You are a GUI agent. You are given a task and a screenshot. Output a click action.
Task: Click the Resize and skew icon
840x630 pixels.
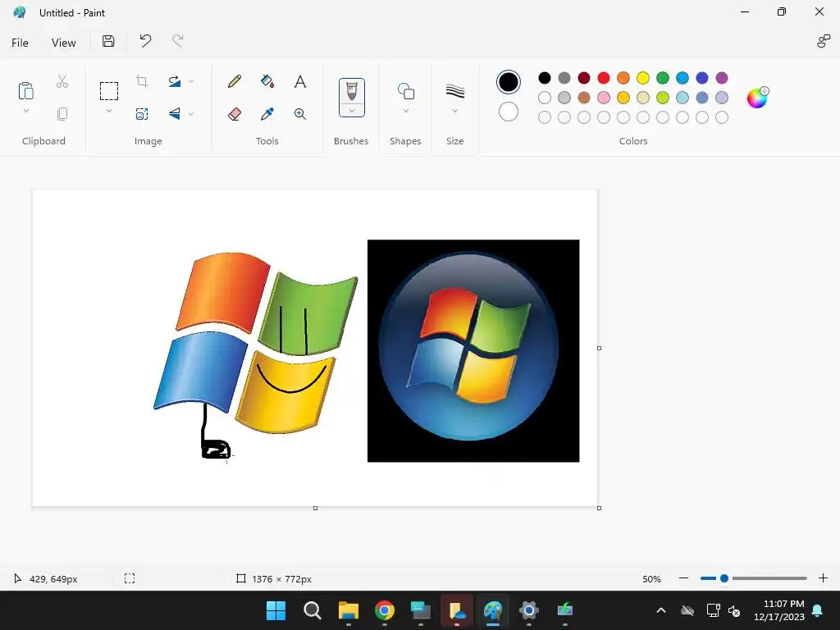click(142, 113)
